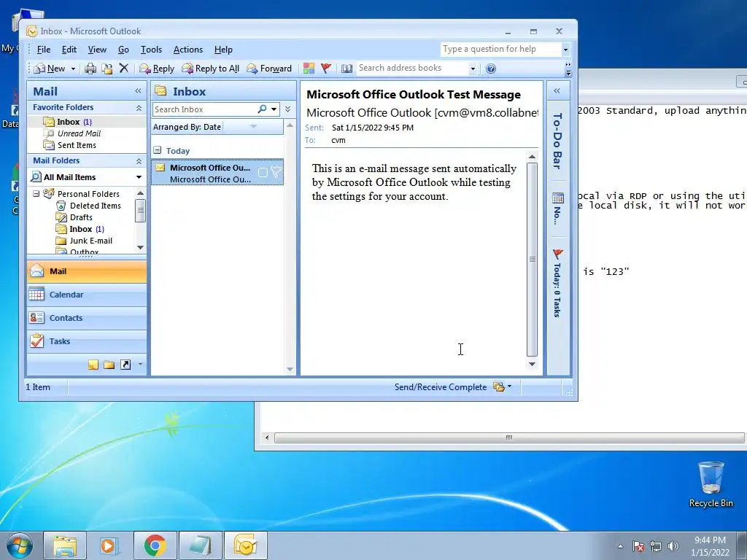Open the Address Book icon

pyautogui.click(x=347, y=69)
